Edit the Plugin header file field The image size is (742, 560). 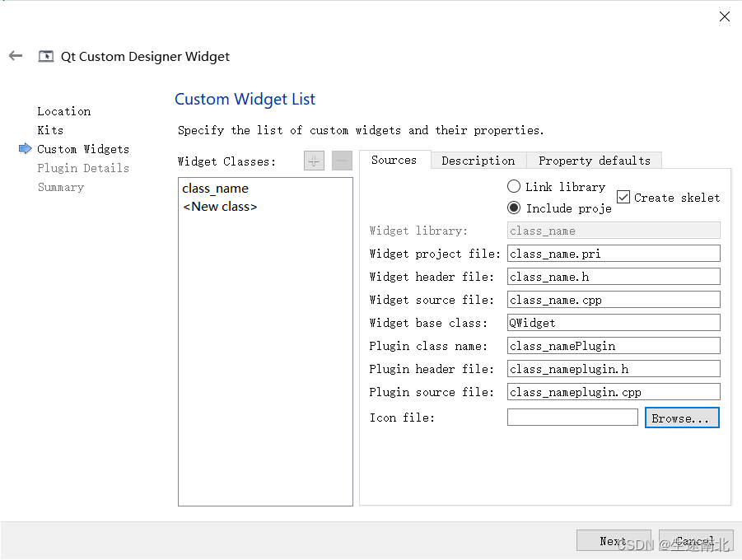(614, 369)
